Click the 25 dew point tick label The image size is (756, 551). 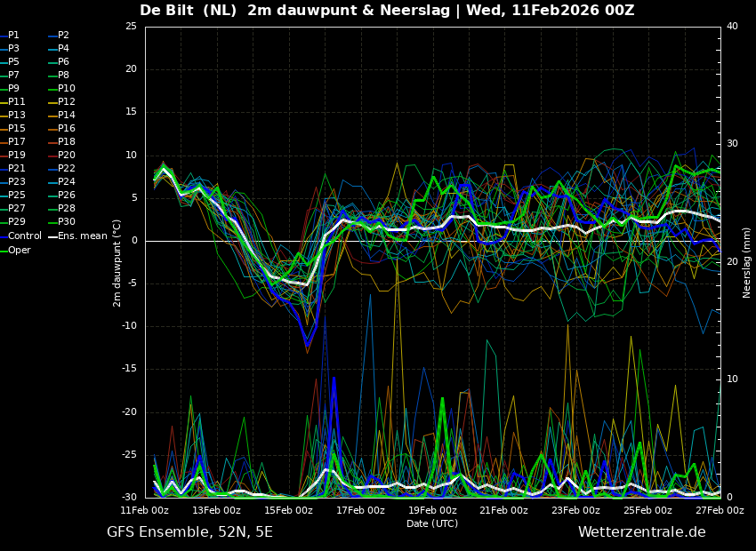(x=131, y=26)
